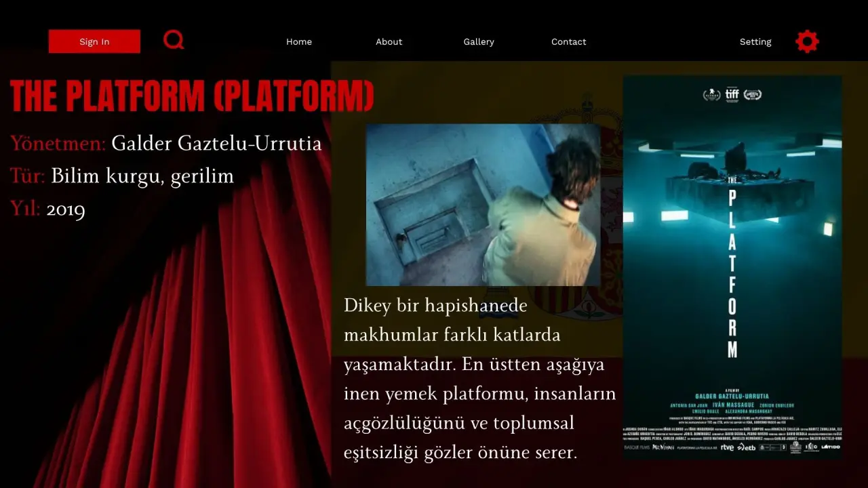
Task: Click the director name Galder Gaztelu-Urrutia
Action: point(216,144)
